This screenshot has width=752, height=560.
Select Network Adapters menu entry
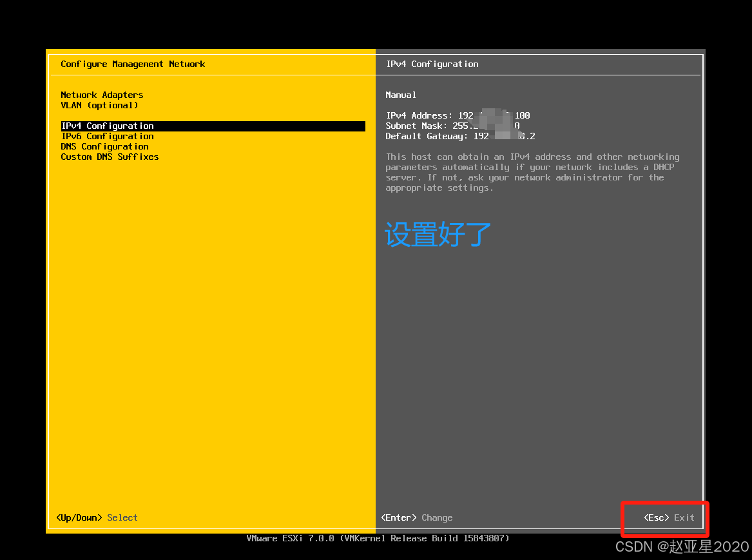[x=102, y=95]
